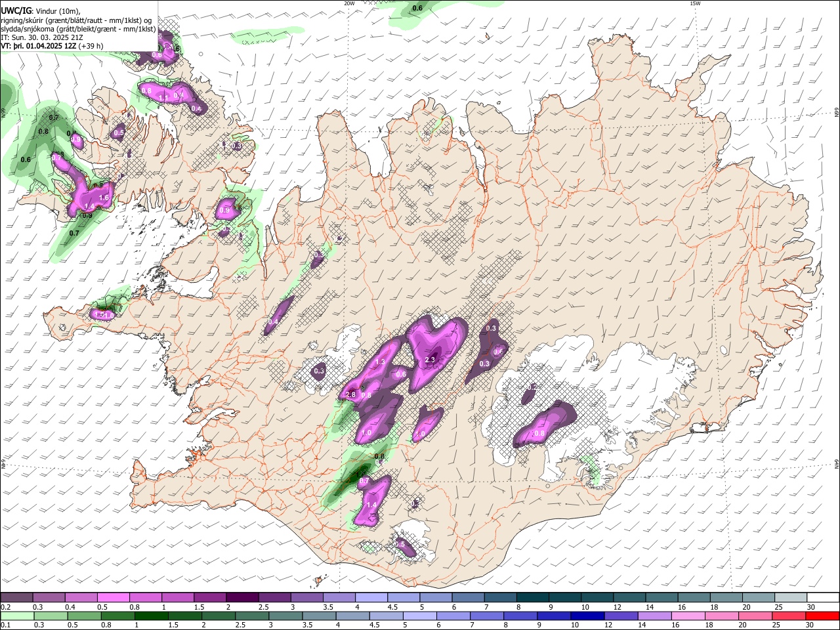
Task: Select the dark teal 8 upper scale swatch
Action: pyautogui.click(x=532, y=597)
